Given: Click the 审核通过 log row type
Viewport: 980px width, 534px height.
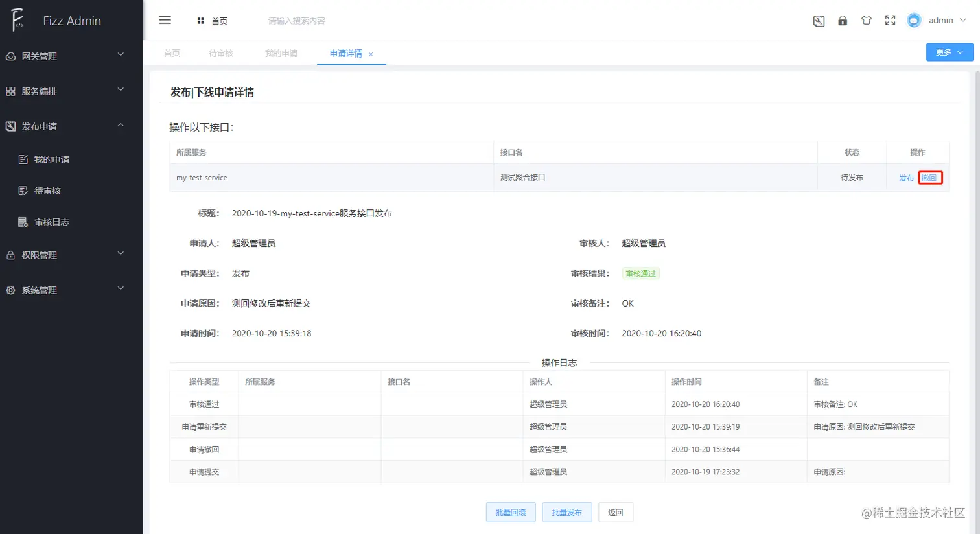Looking at the screenshot, I should tap(204, 404).
